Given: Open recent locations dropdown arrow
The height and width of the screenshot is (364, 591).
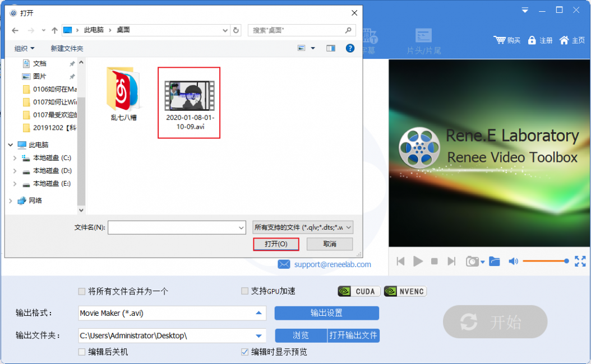Looking at the screenshot, I should 43,30.
